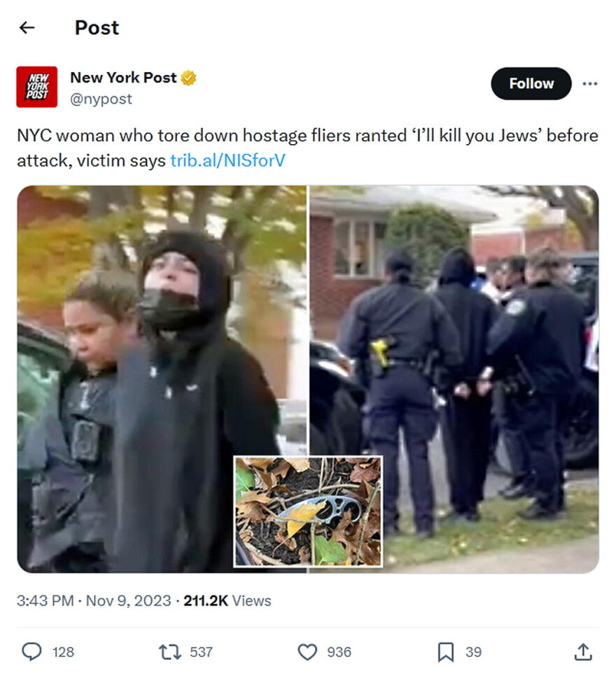The image size is (616, 676).
Task: Open New York Post profile avatar
Action: [x=36, y=87]
